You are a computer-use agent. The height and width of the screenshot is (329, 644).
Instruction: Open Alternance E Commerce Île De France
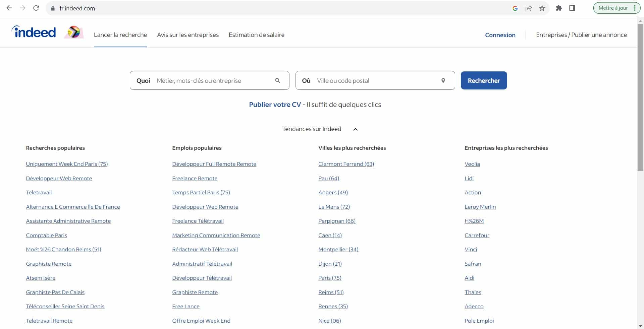73,207
